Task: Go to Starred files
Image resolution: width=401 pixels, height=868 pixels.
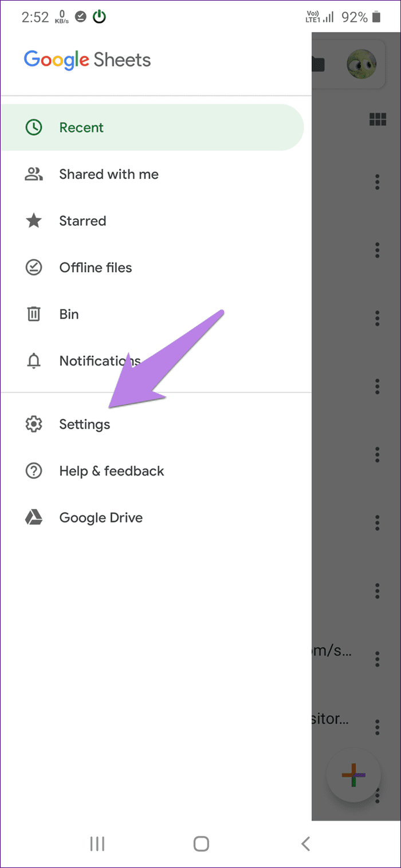Action: click(156, 221)
